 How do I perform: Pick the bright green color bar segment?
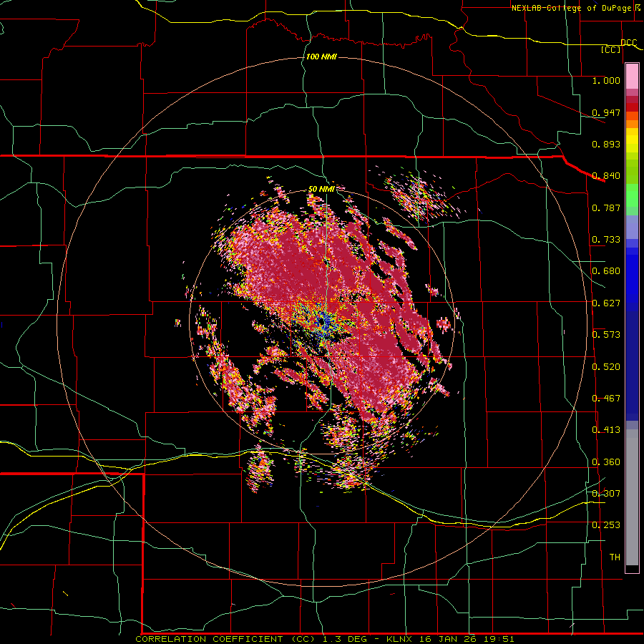pyautogui.click(x=632, y=195)
